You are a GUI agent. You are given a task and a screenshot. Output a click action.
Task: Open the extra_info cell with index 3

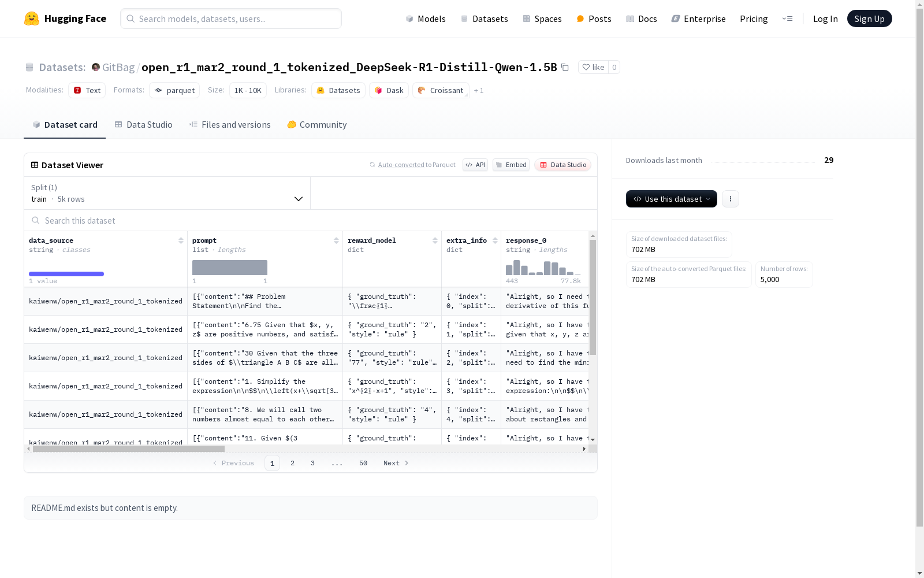(471, 386)
